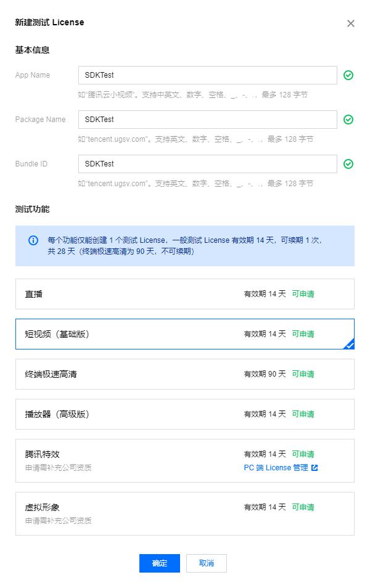This screenshot has height=588, width=370.
Task: Select the 腾讯特效 feature card
Action: pos(184,461)
